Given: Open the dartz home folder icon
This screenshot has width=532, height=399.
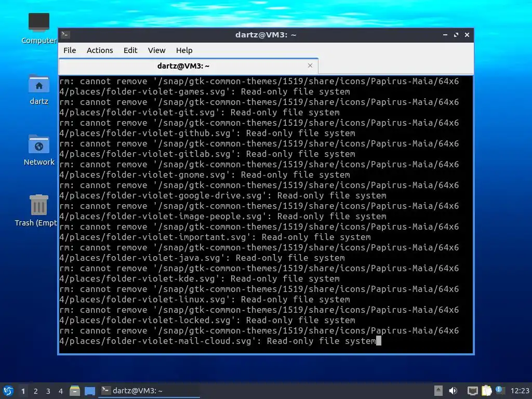Looking at the screenshot, I should (x=38, y=89).
